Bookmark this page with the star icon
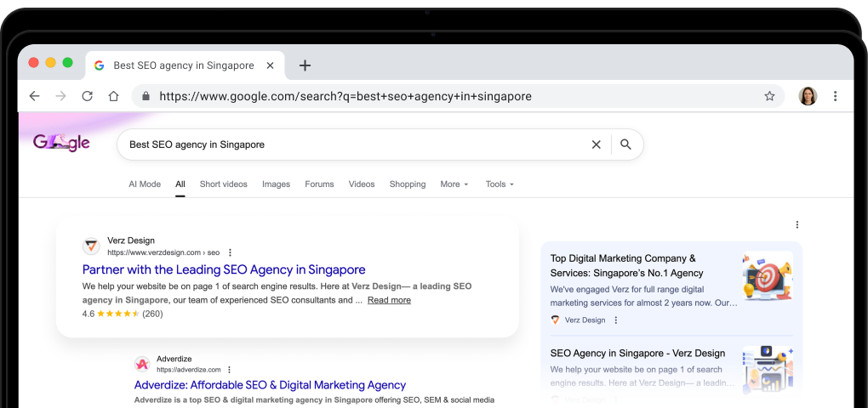This screenshot has width=868, height=408. (769, 96)
